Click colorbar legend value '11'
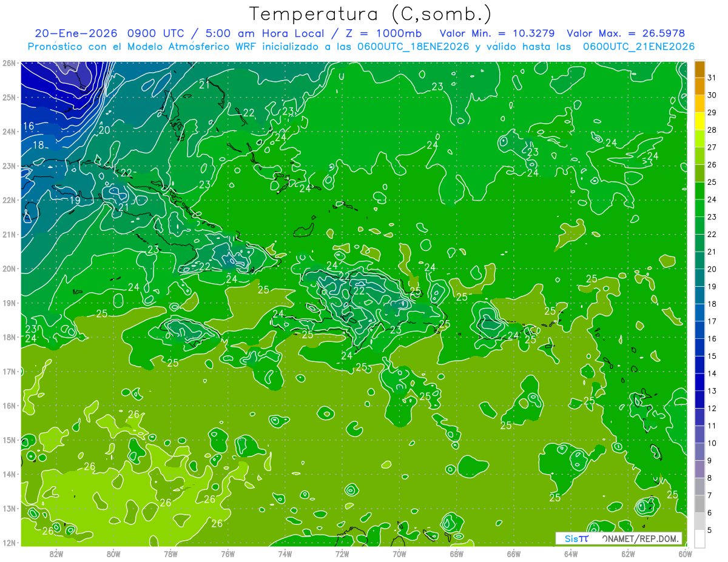This screenshot has height=562, width=728. (712, 426)
